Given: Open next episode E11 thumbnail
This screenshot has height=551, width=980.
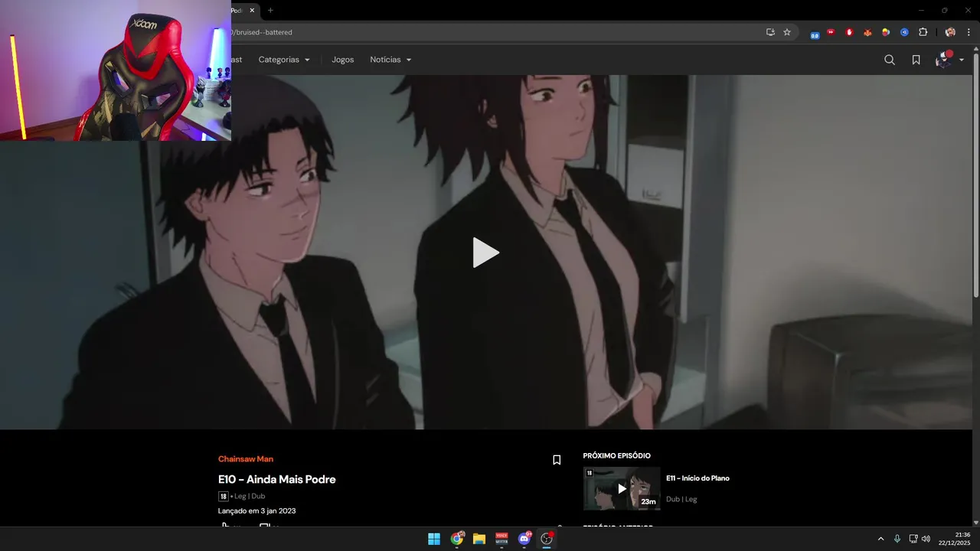Looking at the screenshot, I should point(622,488).
